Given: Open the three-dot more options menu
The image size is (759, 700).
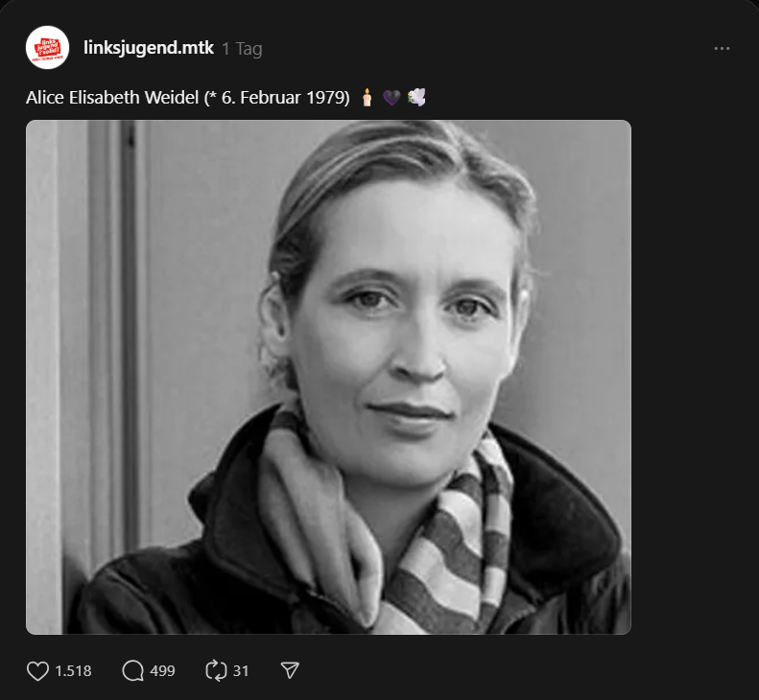Looking at the screenshot, I should pos(722,48).
